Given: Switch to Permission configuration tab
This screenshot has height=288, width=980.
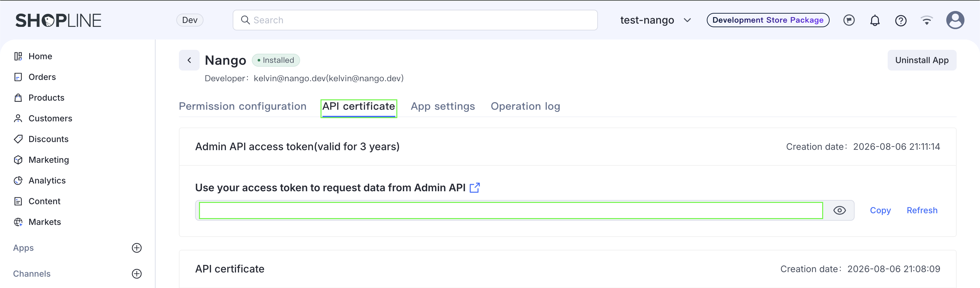Looking at the screenshot, I should tap(243, 106).
